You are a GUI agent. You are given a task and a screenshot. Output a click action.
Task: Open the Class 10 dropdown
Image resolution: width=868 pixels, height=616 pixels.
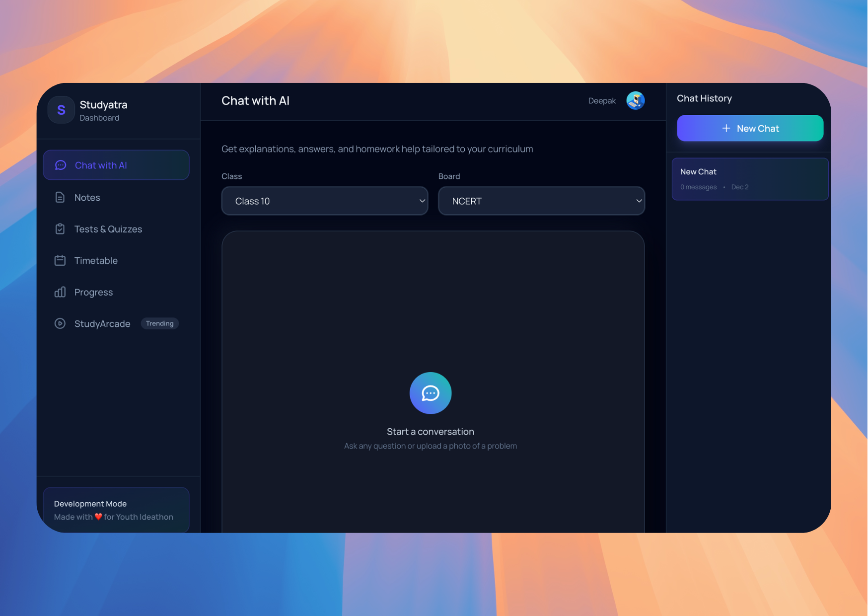pyautogui.click(x=324, y=201)
